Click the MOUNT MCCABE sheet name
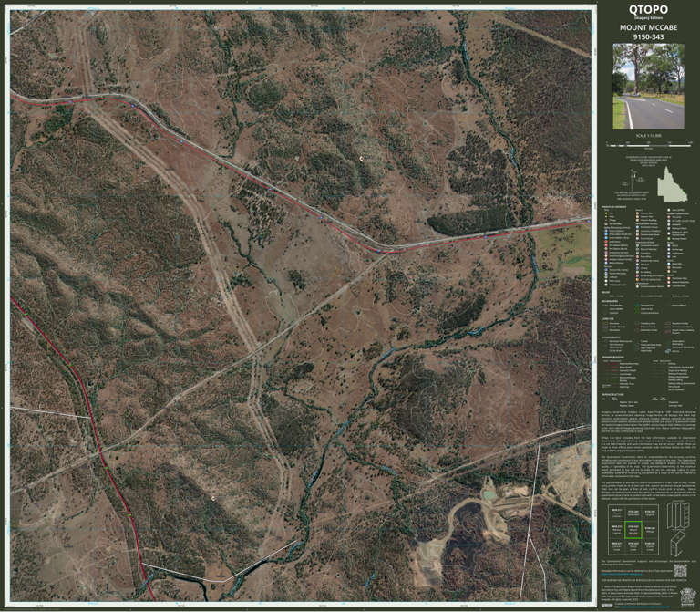The height and width of the screenshot is (612, 700). [648, 27]
